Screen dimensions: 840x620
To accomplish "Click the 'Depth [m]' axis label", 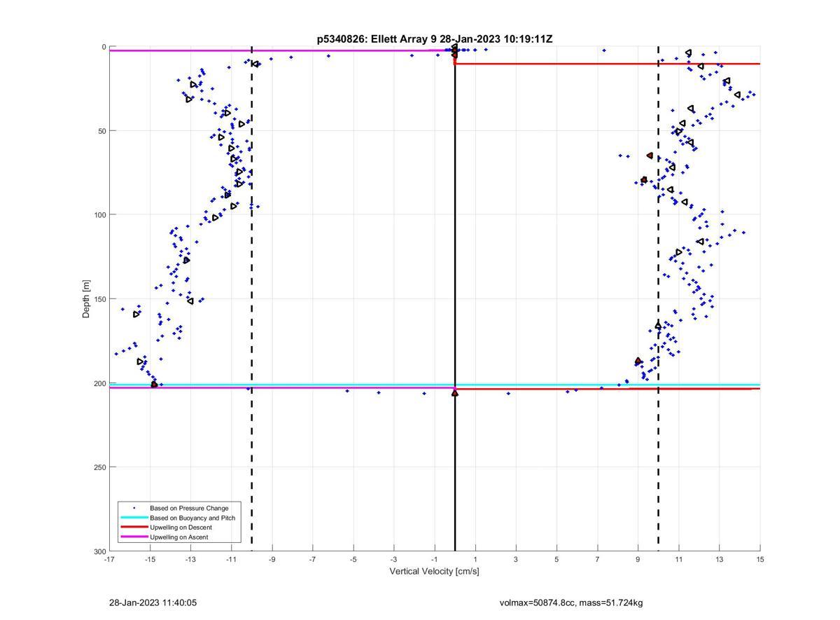I will click(x=87, y=299).
